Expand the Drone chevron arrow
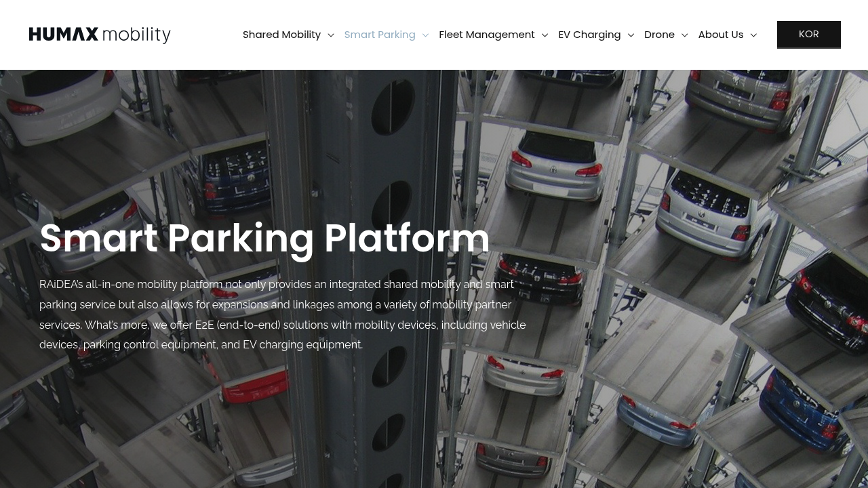This screenshot has width=868, height=488. coord(684,35)
